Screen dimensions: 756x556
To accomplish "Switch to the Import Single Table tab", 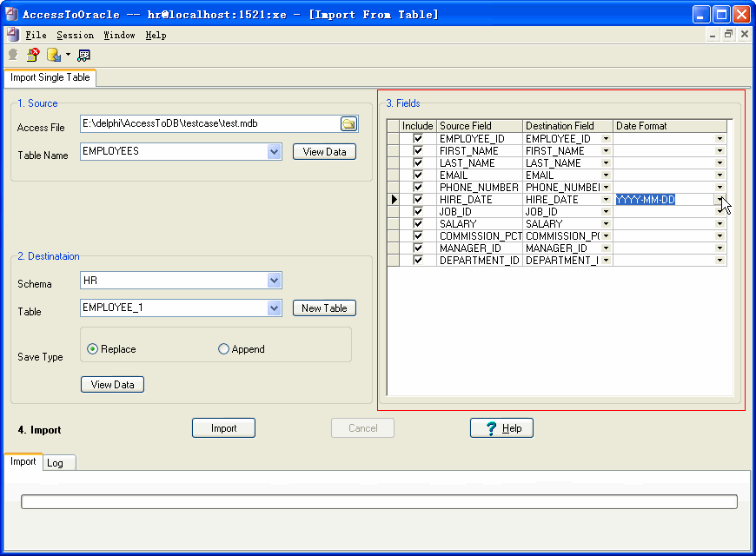I will (x=50, y=77).
